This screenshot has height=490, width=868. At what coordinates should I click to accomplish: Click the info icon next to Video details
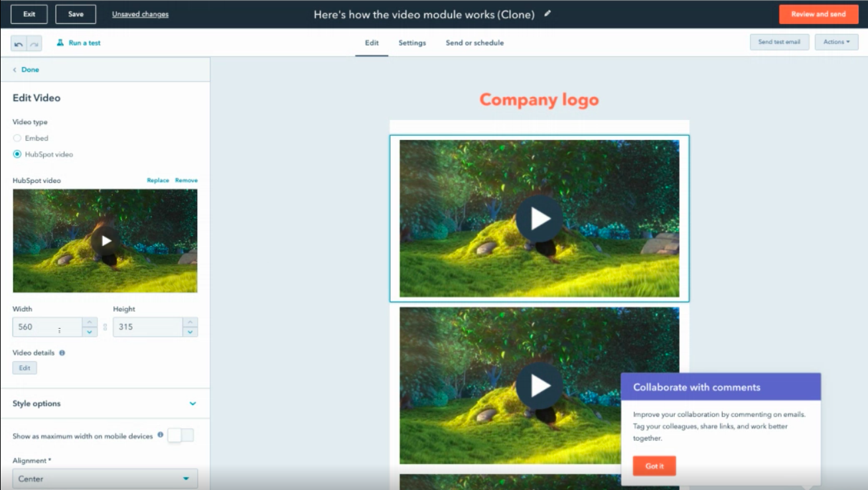click(62, 353)
